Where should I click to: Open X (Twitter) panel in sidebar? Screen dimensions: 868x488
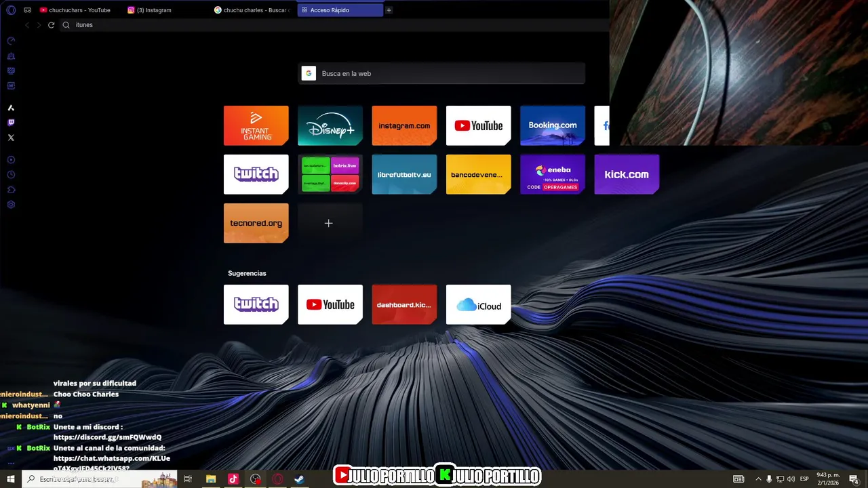(11, 138)
